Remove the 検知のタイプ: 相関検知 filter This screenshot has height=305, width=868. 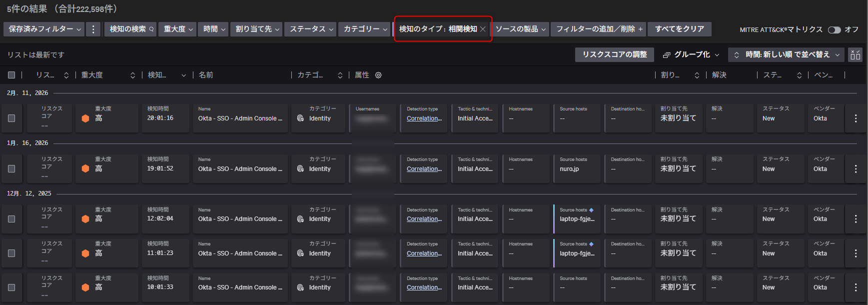[483, 29]
